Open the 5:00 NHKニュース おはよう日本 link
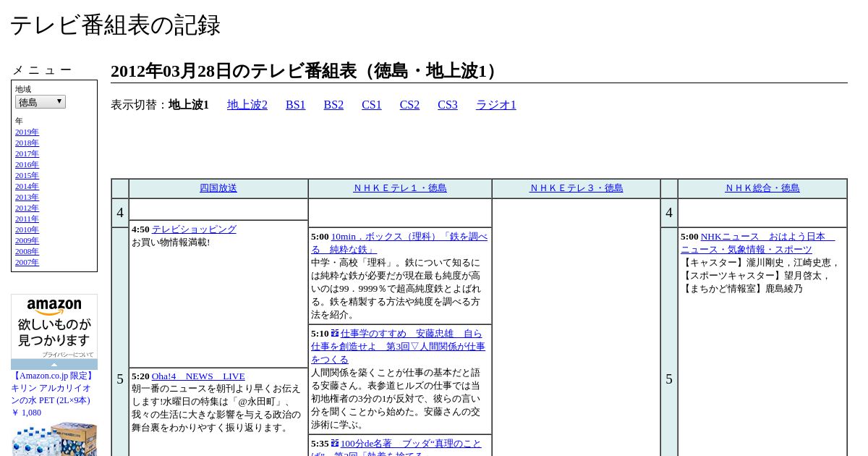 coord(757,243)
